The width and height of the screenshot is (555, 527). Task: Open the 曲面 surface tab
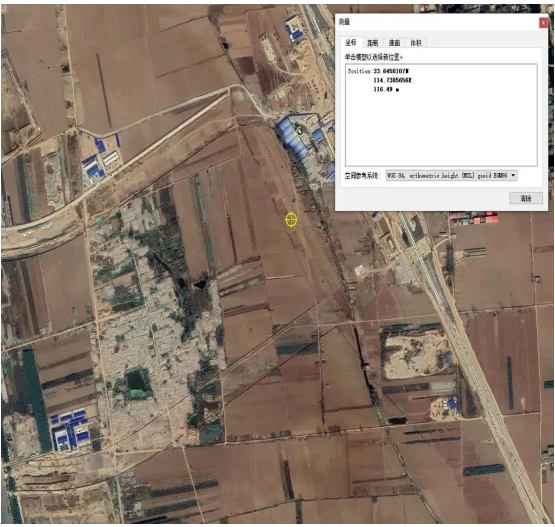pos(394,43)
